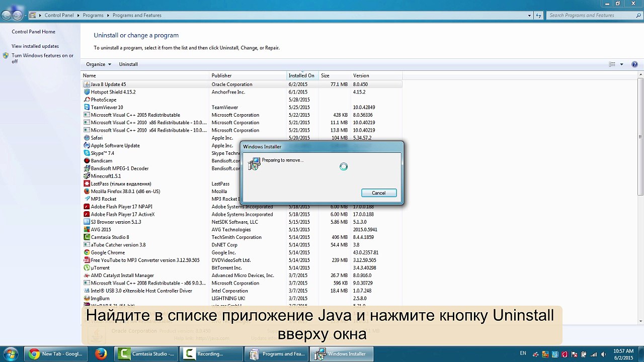Click Uninstall in the toolbar
This screenshot has height=362, width=644.
point(128,64)
